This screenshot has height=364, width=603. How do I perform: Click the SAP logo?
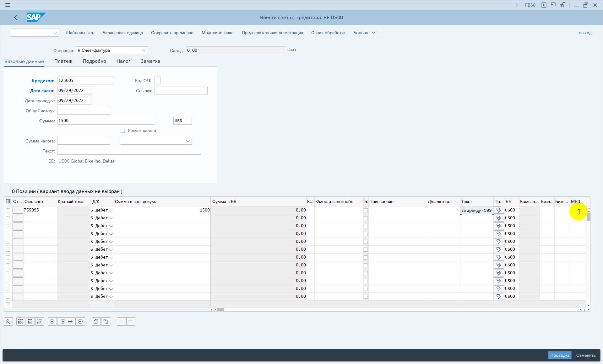click(36, 17)
